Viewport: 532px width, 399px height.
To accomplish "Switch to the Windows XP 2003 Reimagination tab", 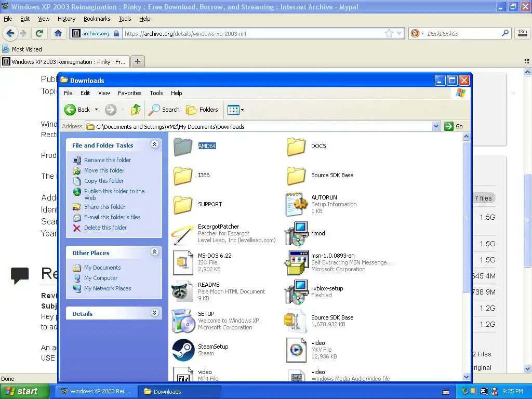I will point(64,61).
